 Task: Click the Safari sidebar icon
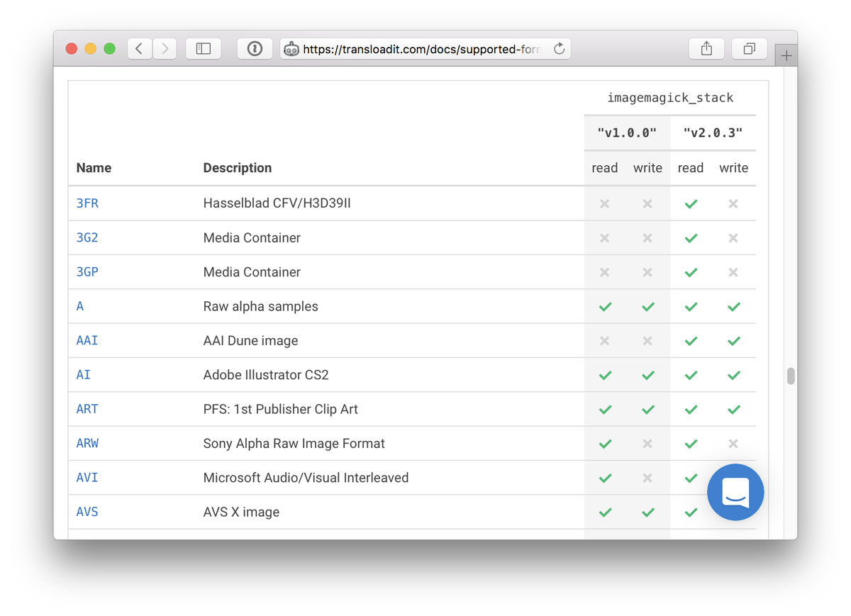[204, 48]
